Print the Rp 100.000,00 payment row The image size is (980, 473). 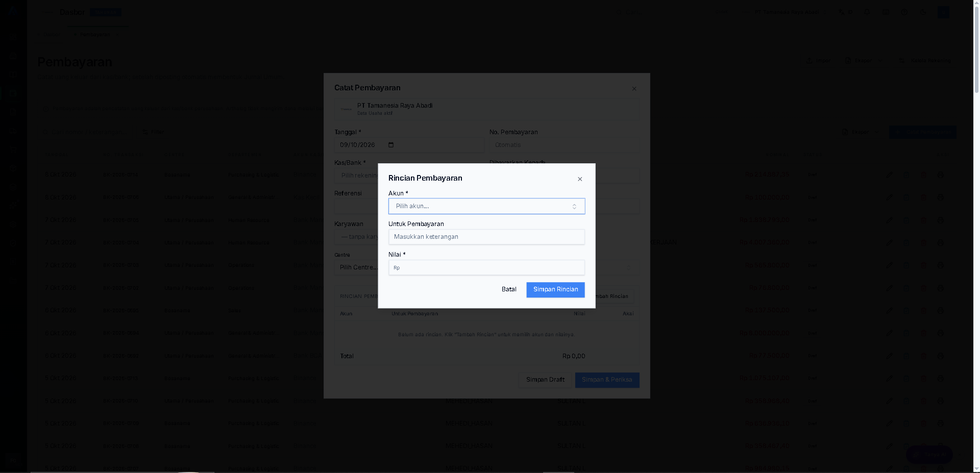tap(940, 197)
